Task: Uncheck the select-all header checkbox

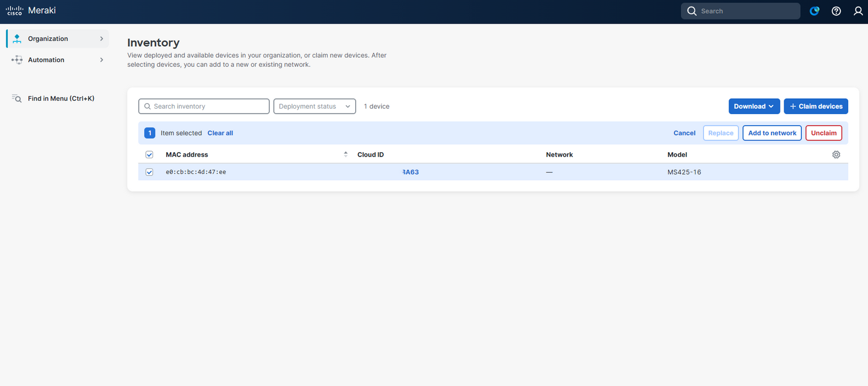Action: click(149, 155)
